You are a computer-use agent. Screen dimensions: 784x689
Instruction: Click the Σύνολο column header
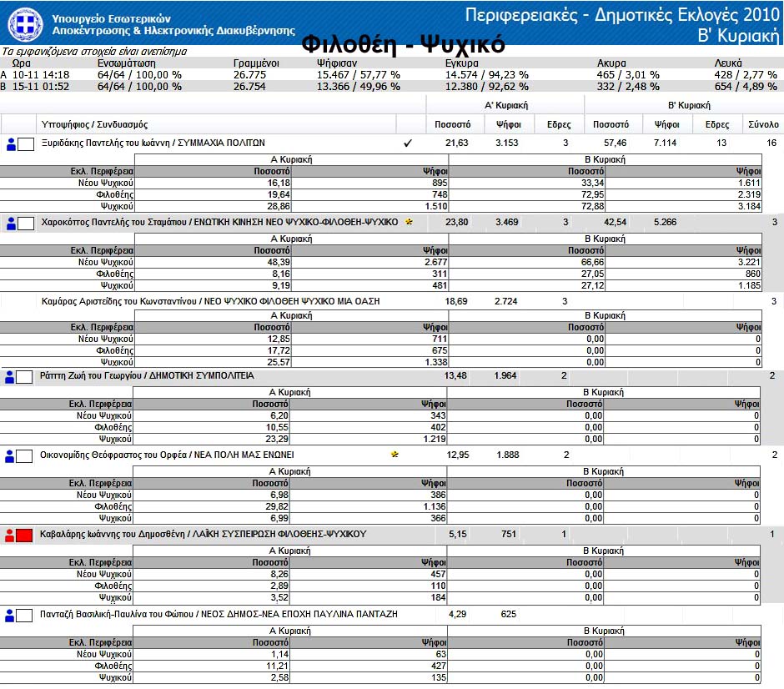click(x=762, y=124)
